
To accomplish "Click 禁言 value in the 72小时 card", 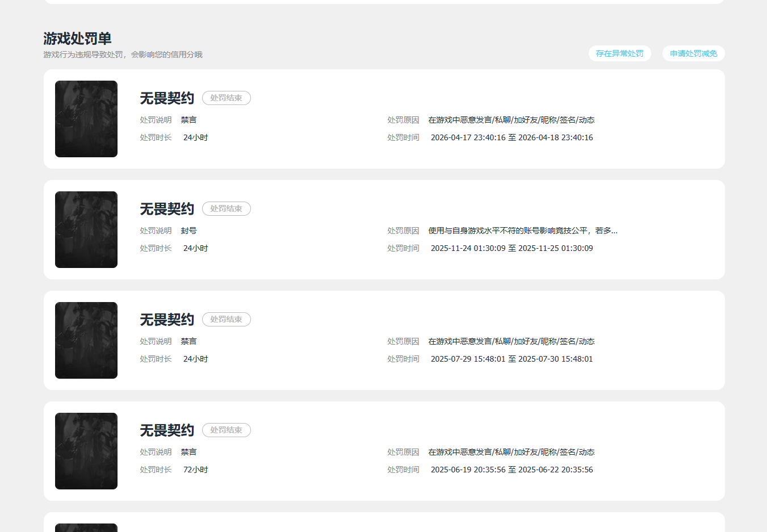I will 188,452.
